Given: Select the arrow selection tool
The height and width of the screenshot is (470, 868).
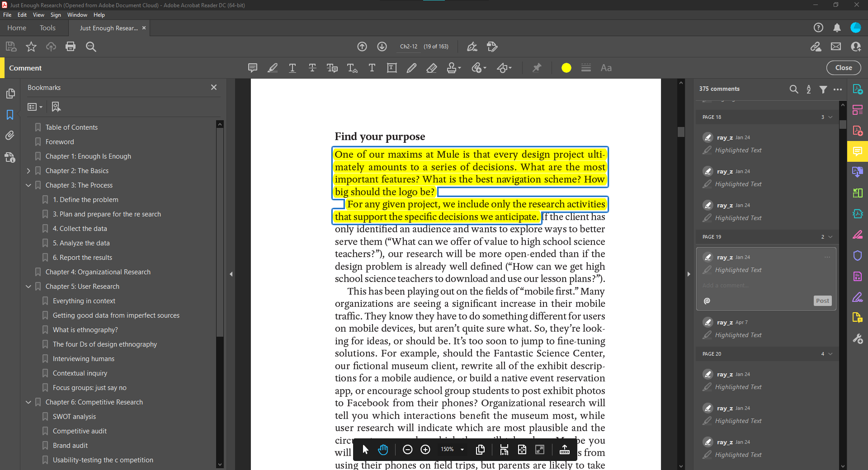Looking at the screenshot, I should point(365,449).
